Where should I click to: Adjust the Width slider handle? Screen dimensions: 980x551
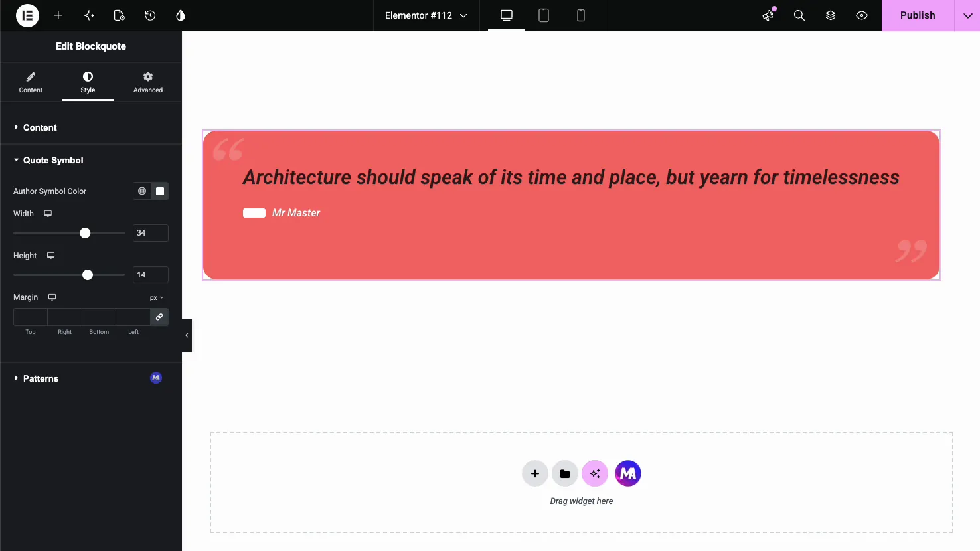[x=85, y=233]
